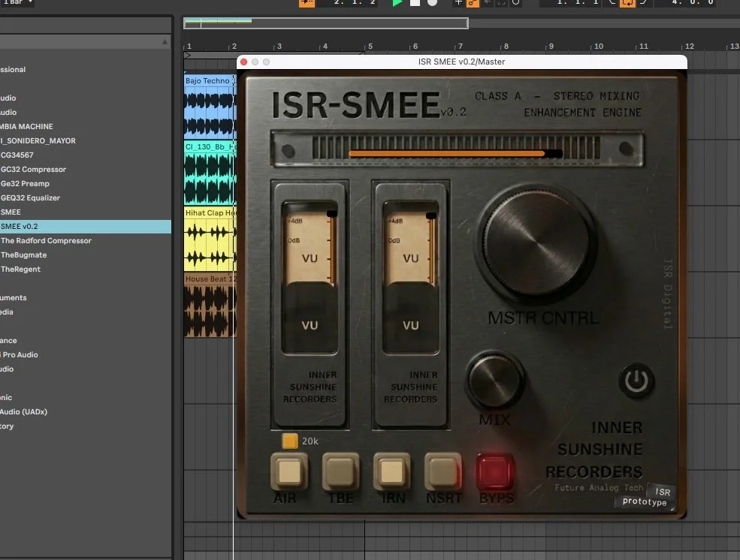The width and height of the screenshot is (740, 560).
Task: Open the 1 Bar quantization dropdown
Action: 18,2
